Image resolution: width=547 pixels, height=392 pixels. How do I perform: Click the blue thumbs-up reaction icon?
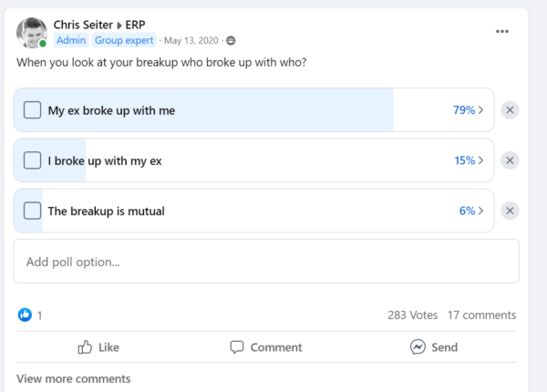pos(25,315)
